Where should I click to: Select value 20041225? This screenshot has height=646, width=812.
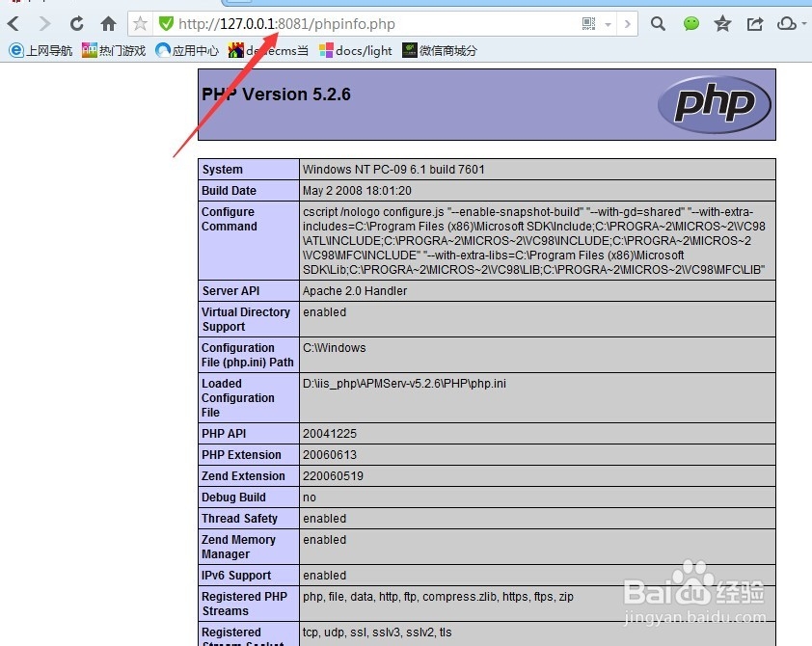[x=330, y=434]
